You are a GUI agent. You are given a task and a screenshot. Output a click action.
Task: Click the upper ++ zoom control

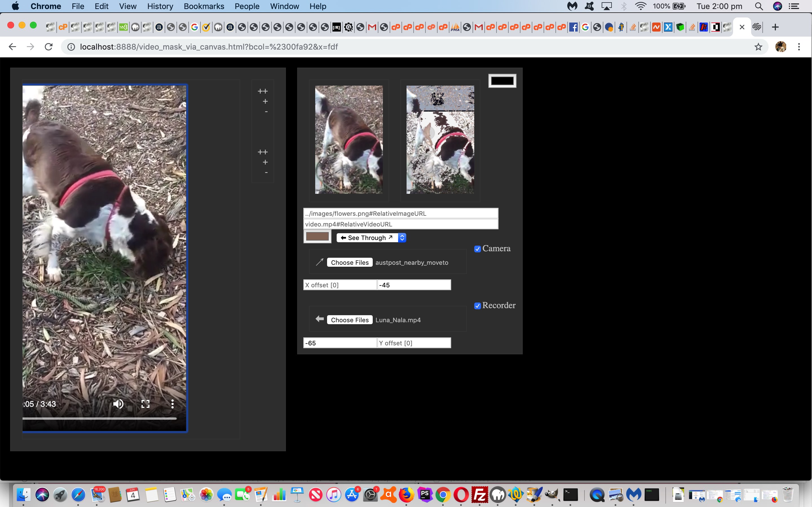[263, 91]
